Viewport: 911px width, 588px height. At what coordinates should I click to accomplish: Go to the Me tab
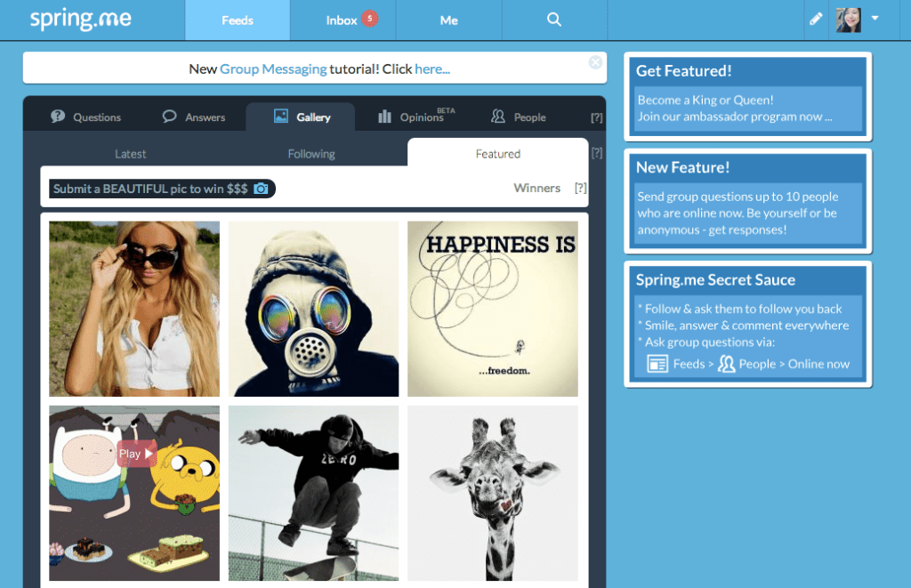448,20
